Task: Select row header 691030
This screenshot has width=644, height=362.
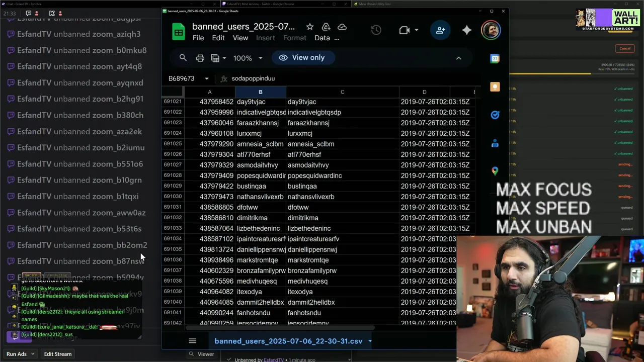Action: point(173,197)
